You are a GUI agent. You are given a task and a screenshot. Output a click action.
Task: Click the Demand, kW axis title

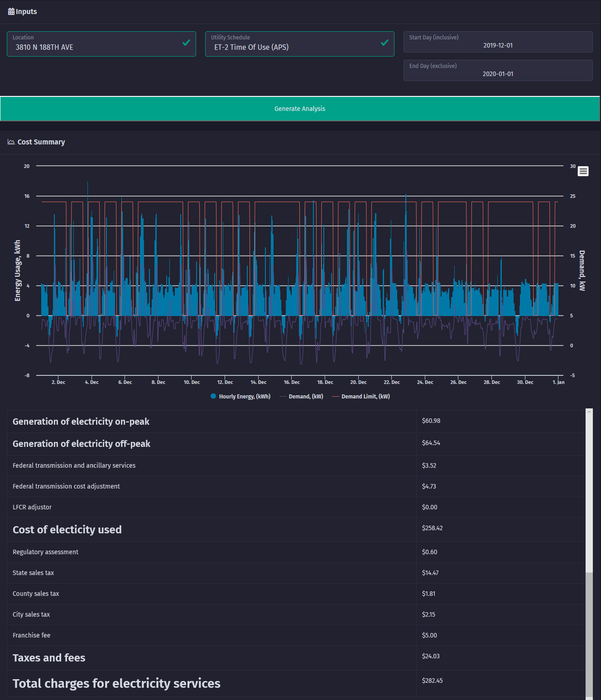pyautogui.click(x=582, y=270)
